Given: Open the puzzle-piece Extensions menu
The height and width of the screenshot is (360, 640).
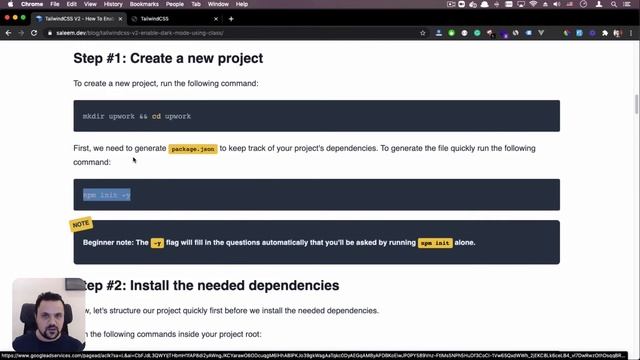Looking at the screenshot, I should pos(605,33).
